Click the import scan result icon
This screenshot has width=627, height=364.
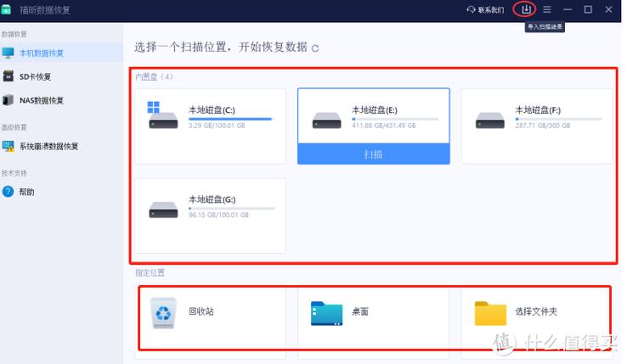(x=526, y=8)
